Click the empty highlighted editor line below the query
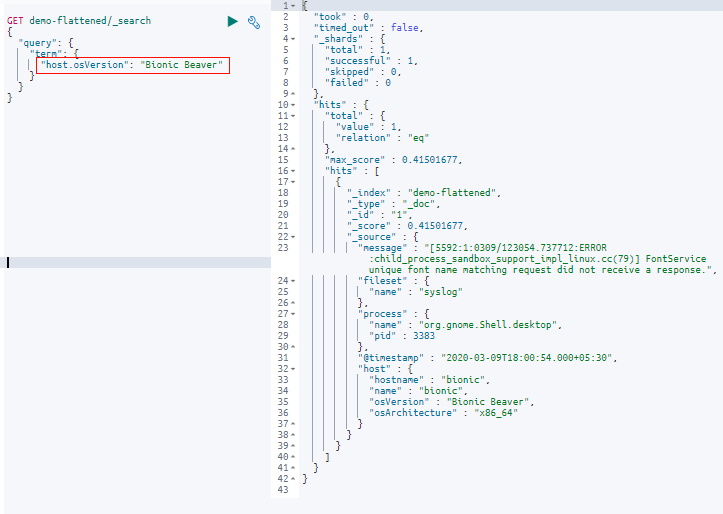723x514 pixels. [137, 262]
